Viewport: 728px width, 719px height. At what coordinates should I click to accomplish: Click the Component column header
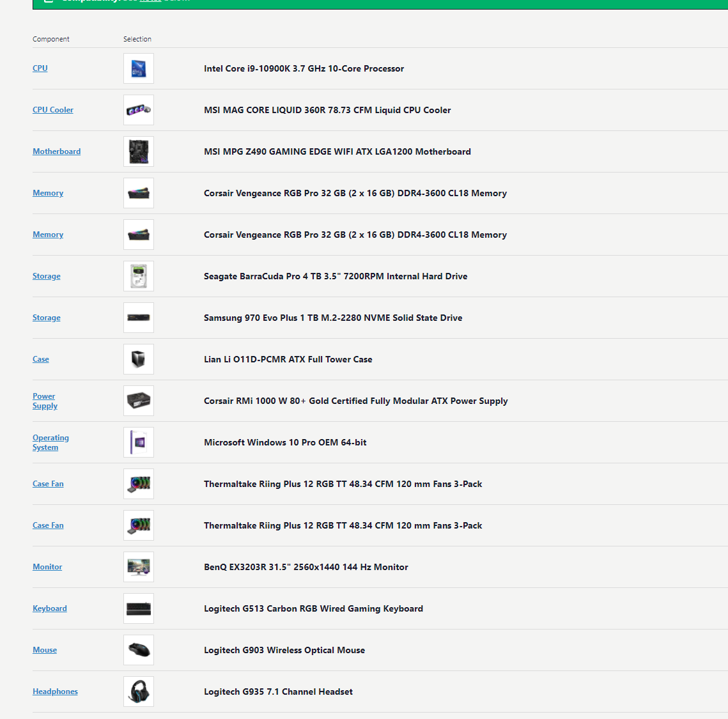[x=51, y=39]
